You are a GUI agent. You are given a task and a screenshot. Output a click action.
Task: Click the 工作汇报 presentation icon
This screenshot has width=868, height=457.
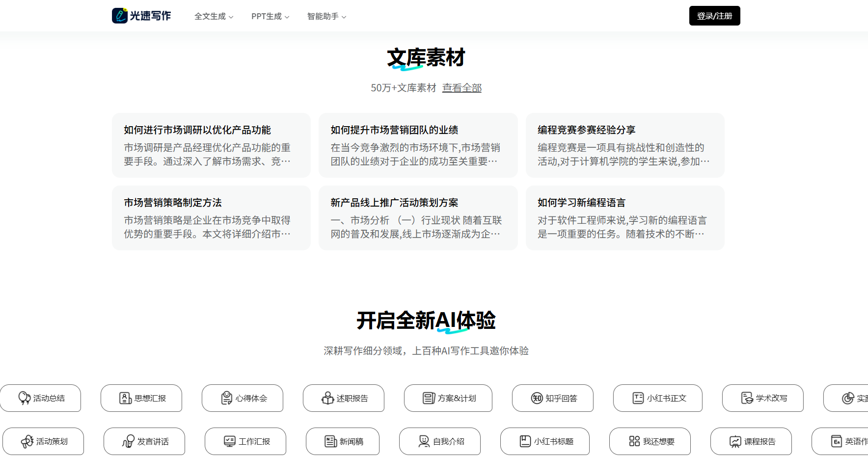[229, 441]
